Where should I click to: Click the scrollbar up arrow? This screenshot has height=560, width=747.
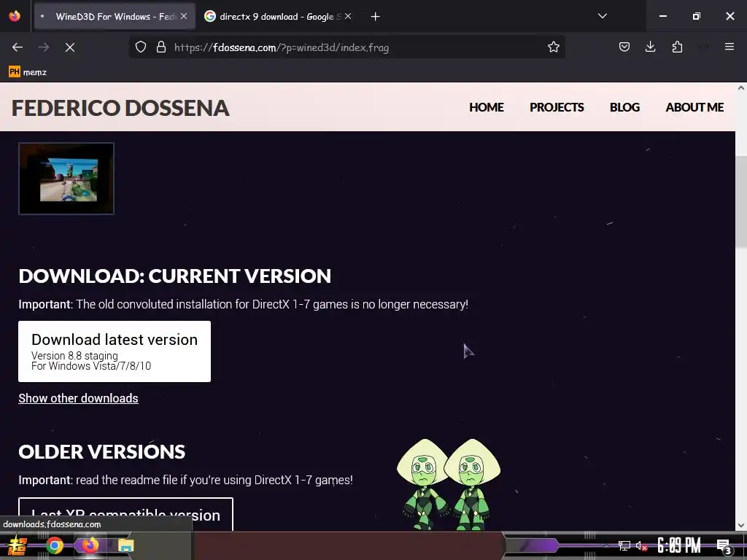point(741,88)
